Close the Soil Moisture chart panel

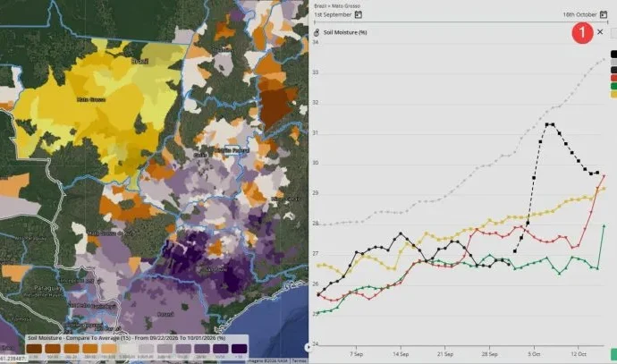tap(600, 32)
